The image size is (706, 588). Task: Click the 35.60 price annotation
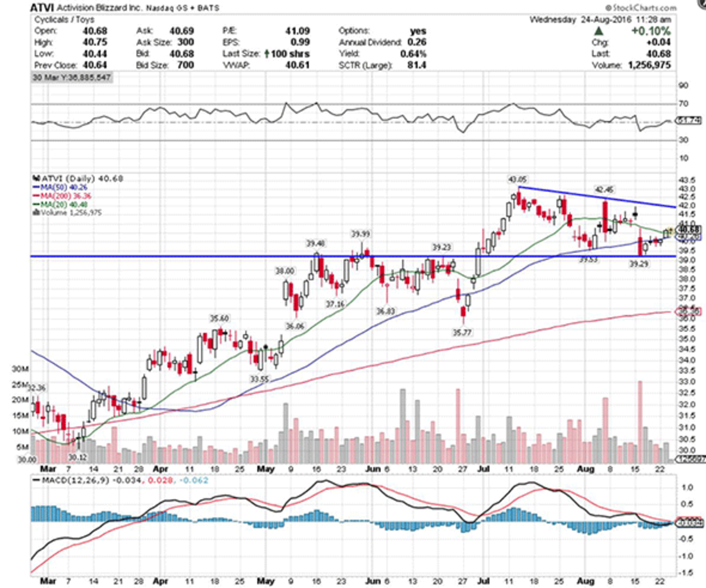(x=218, y=318)
